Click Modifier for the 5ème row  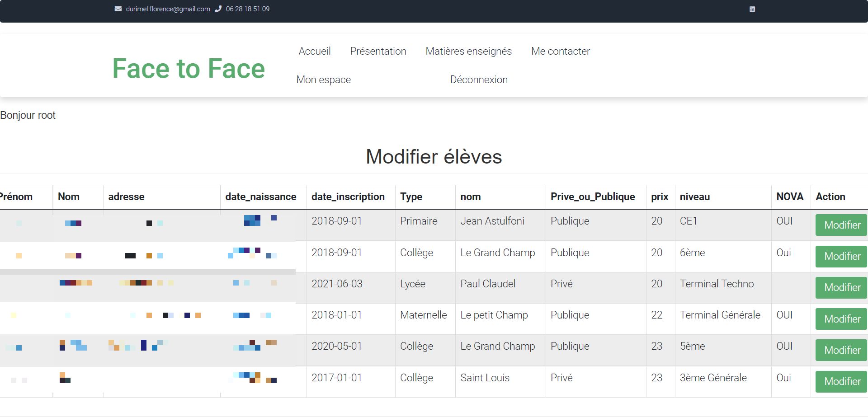[842, 350]
